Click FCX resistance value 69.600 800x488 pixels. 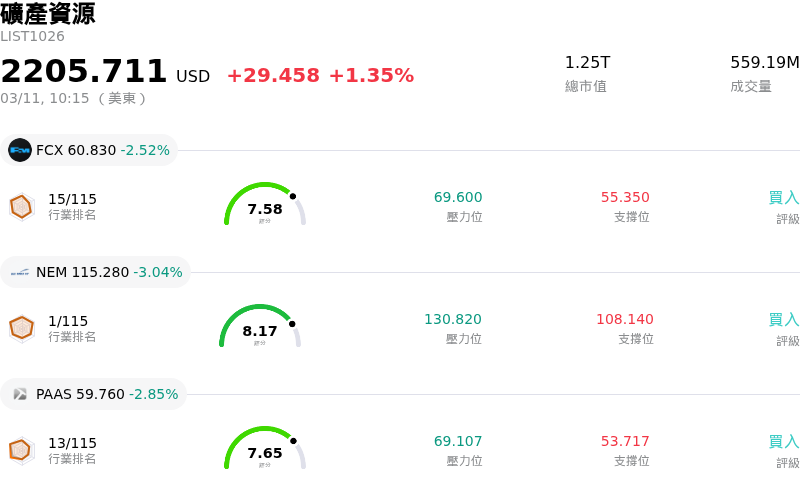(x=458, y=198)
